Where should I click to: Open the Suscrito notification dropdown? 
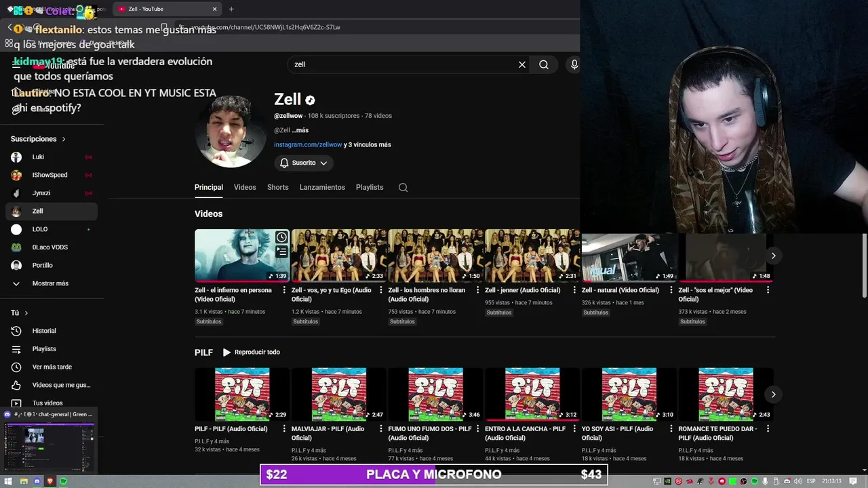(x=304, y=163)
